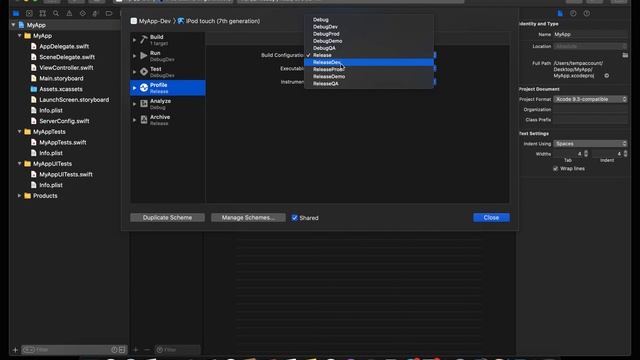The height and width of the screenshot is (360, 640).
Task: Select DebugDev from configuration menu
Action: 369,27
